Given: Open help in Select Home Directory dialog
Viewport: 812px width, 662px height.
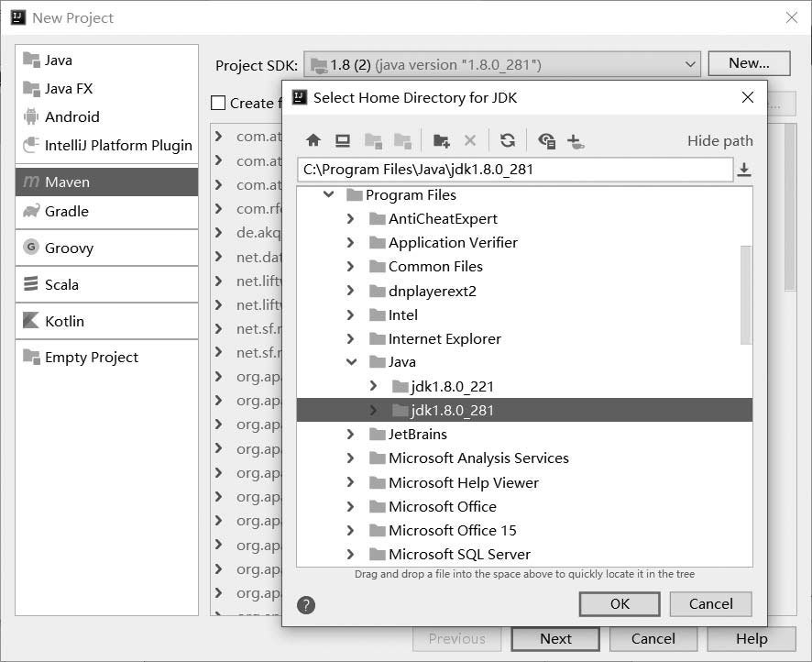Looking at the screenshot, I should click(306, 604).
